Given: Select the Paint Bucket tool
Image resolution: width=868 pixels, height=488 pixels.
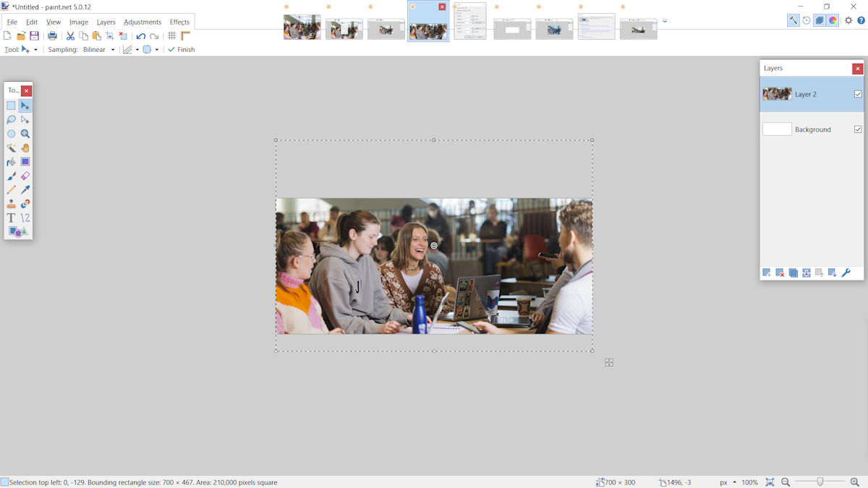Looking at the screenshot, I should click(x=11, y=162).
